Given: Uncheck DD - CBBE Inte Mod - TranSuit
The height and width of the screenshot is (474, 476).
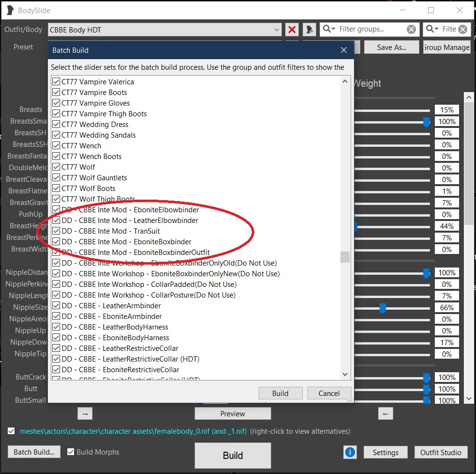Looking at the screenshot, I should [56, 231].
